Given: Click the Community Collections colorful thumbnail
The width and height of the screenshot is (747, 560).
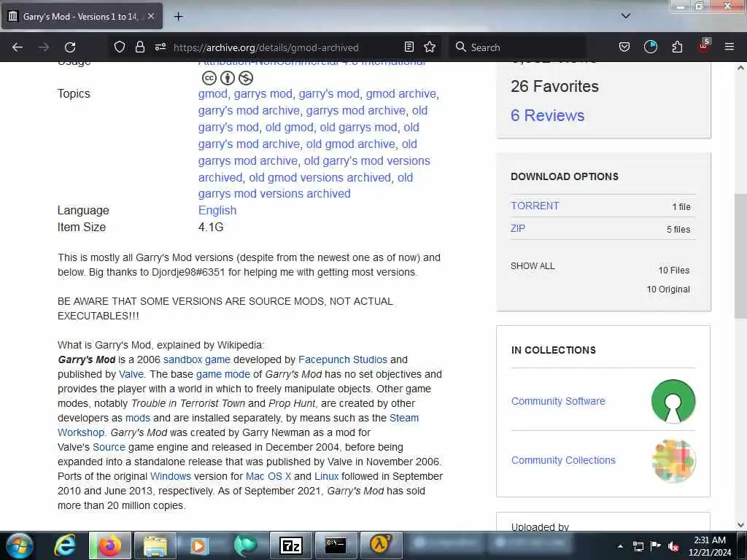Looking at the screenshot, I should (x=673, y=461).
